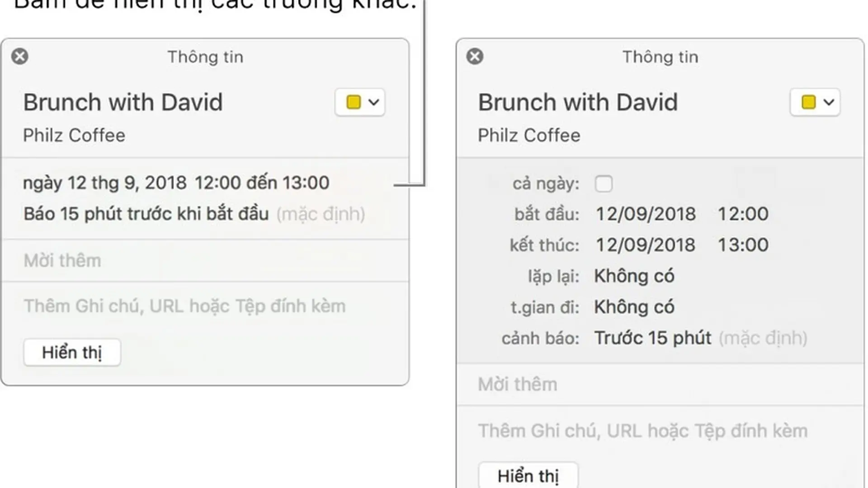
Task: Click Thêm Ghi chú field in left panel
Action: pos(184,306)
